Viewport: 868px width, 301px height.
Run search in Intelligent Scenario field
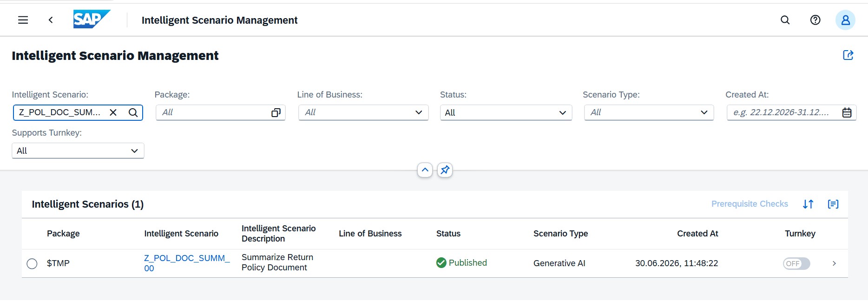tap(133, 112)
